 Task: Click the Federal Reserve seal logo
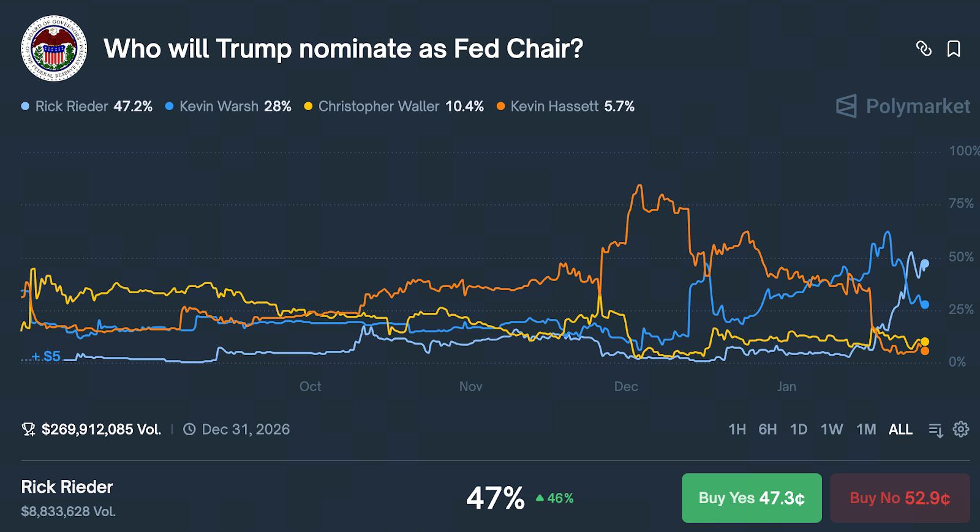click(x=54, y=49)
